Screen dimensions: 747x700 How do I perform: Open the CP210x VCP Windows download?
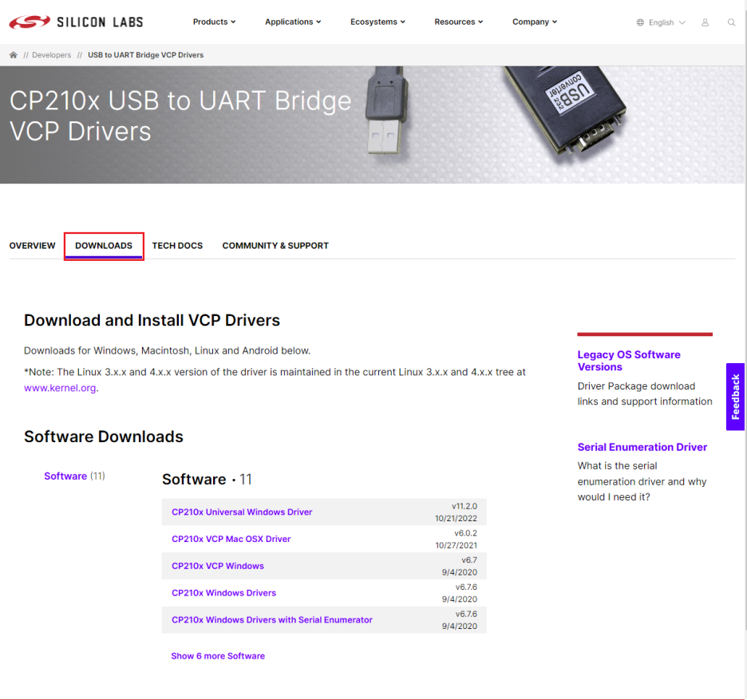tap(218, 566)
